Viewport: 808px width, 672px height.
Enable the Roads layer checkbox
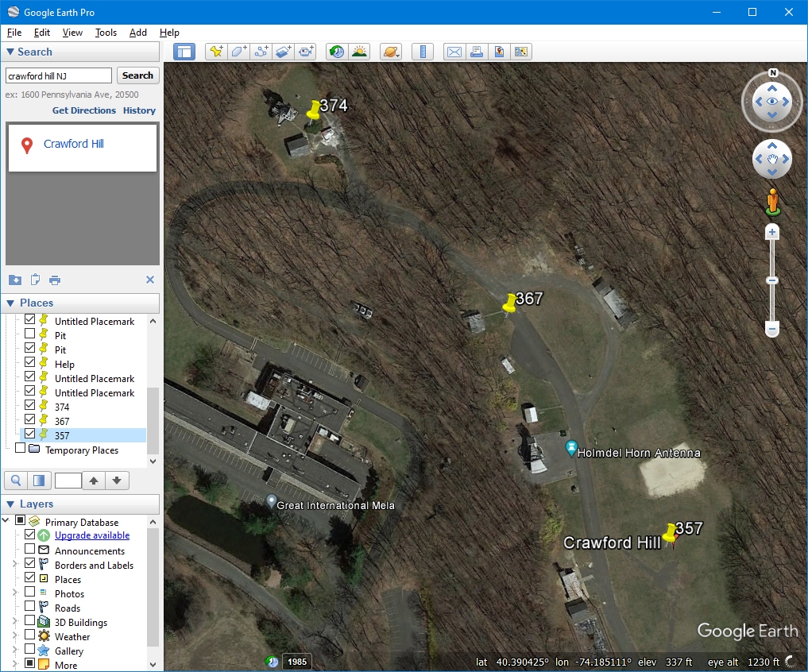point(30,607)
